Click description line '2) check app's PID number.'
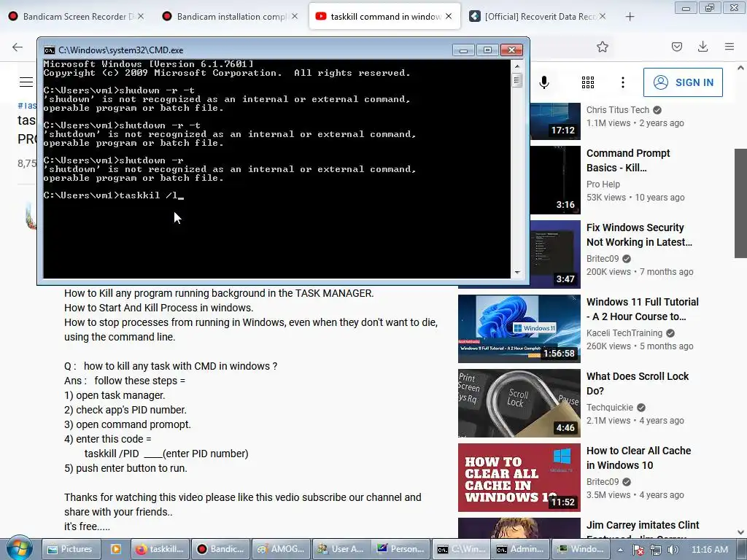The image size is (747, 560). pyautogui.click(x=125, y=410)
